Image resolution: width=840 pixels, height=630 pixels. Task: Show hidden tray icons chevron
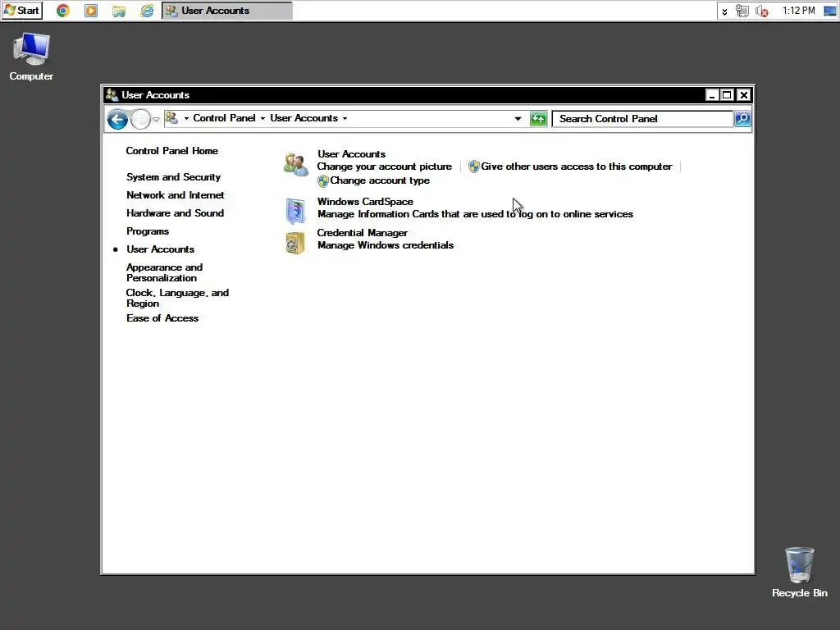point(724,11)
